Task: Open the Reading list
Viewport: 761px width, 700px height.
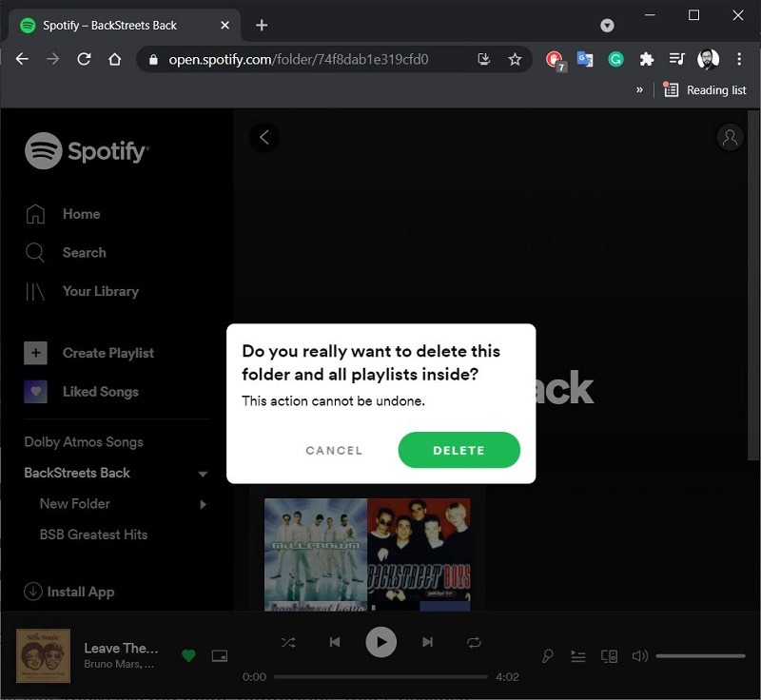Action: (704, 89)
